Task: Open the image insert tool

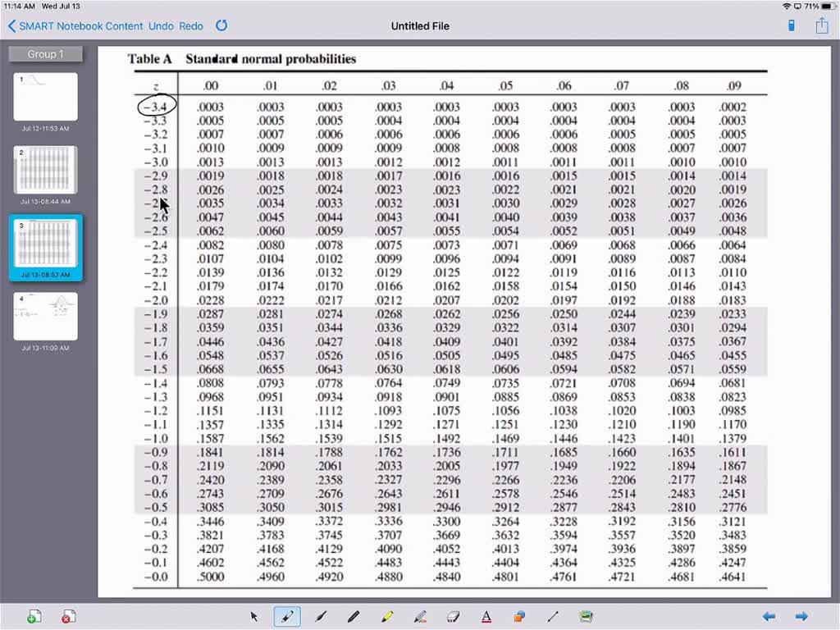Action: 586,616
